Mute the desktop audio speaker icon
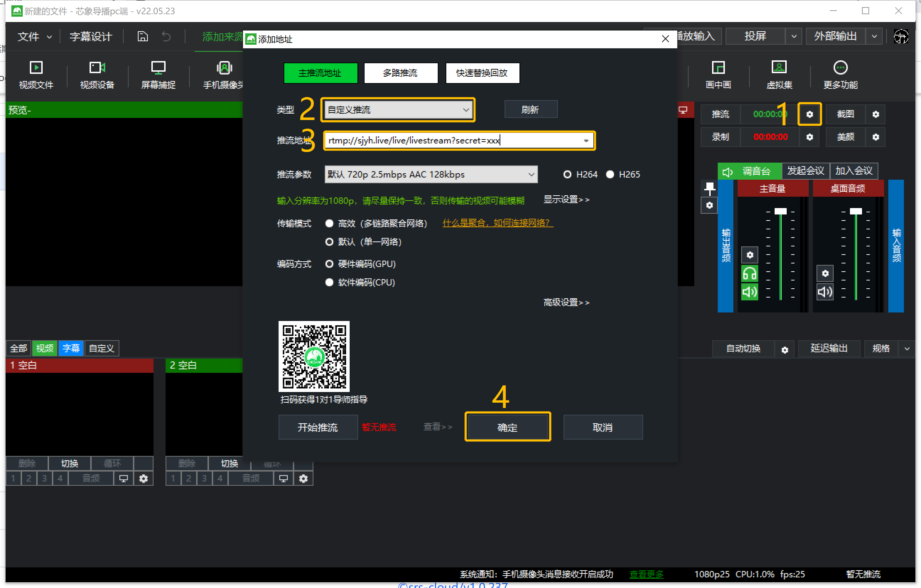 pyautogui.click(x=825, y=292)
